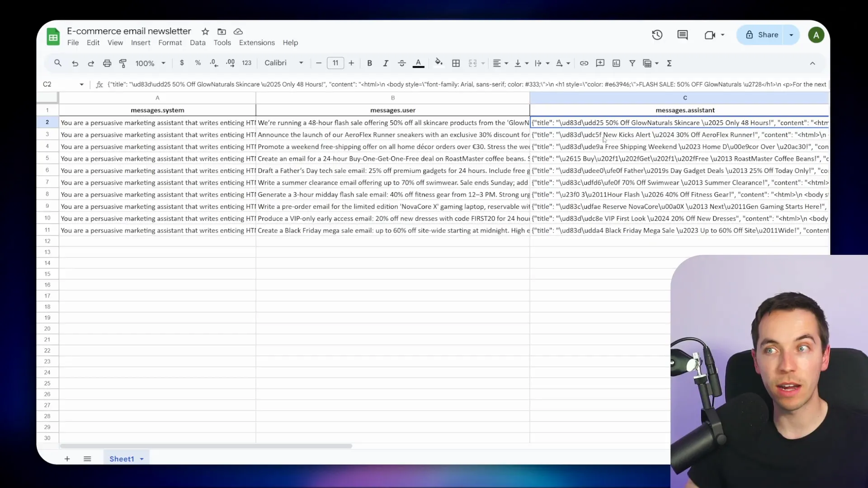Screen dimensions: 868x488
Task: Open the 123 number format menu
Action: (x=246, y=63)
